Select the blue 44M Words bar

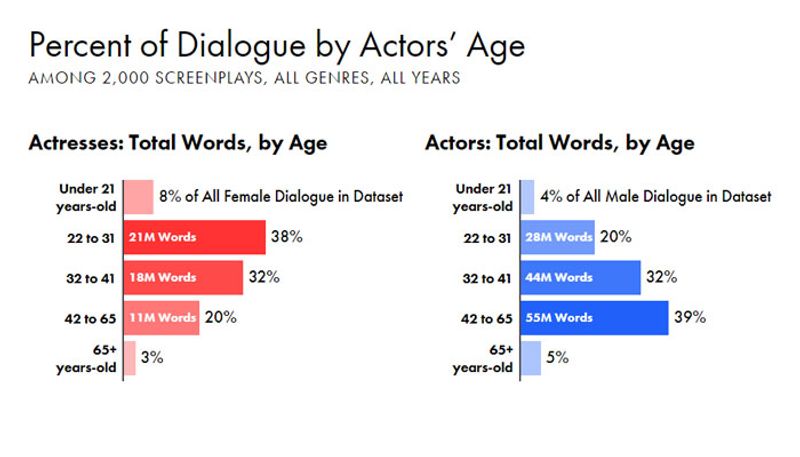coord(581,278)
